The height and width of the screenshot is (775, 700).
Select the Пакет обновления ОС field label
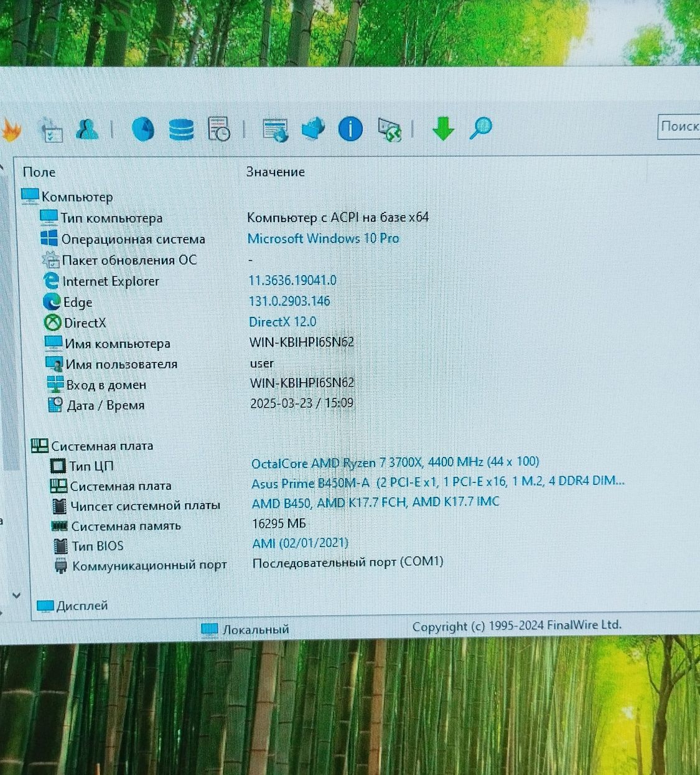point(129,260)
